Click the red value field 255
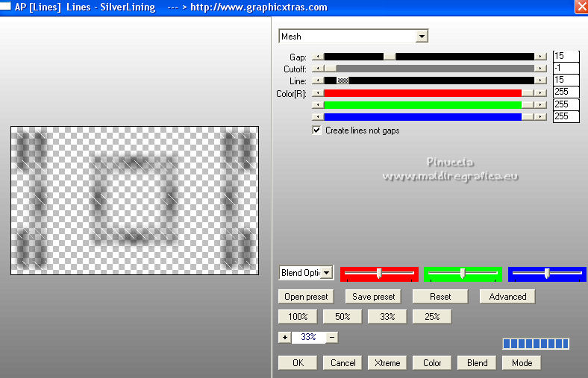The height and width of the screenshot is (378, 588). 566,92
